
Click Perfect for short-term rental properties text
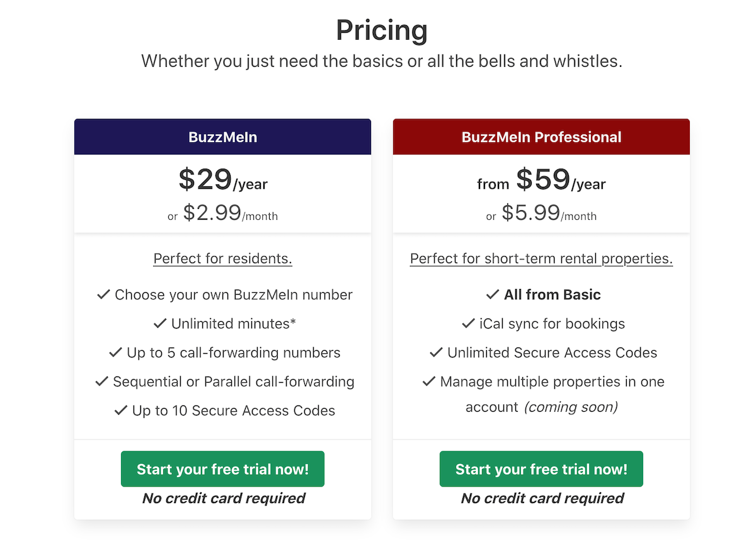pyautogui.click(x=541, y=259)
